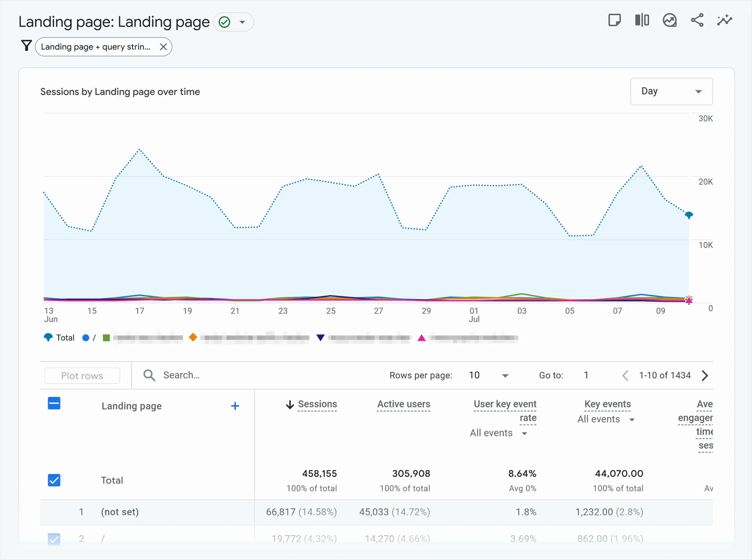Click the 305,908 total active users value
The height and width of the screenshot is (560, 752).
(411, 473)
